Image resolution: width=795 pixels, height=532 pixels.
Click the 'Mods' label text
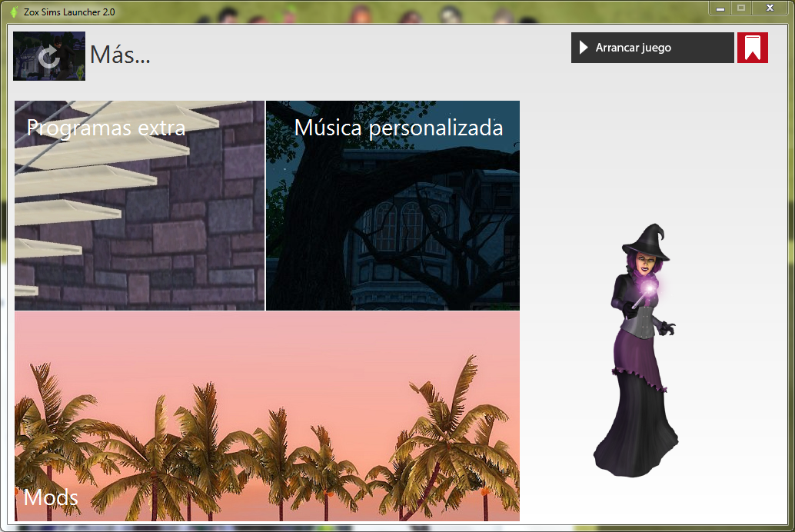(48, 497)
